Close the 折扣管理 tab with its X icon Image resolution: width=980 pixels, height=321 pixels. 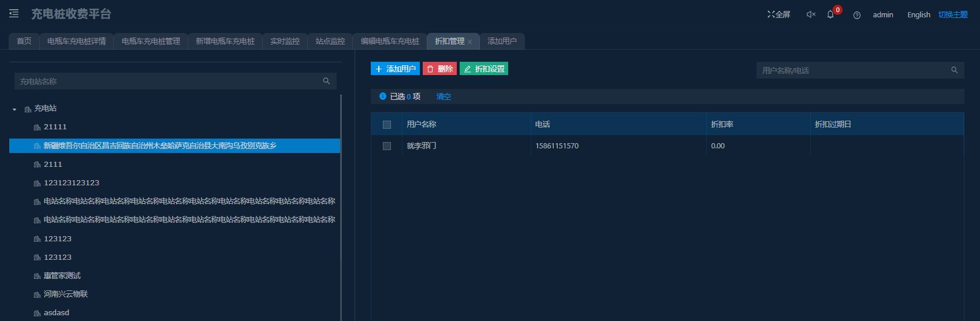(470, 42)
